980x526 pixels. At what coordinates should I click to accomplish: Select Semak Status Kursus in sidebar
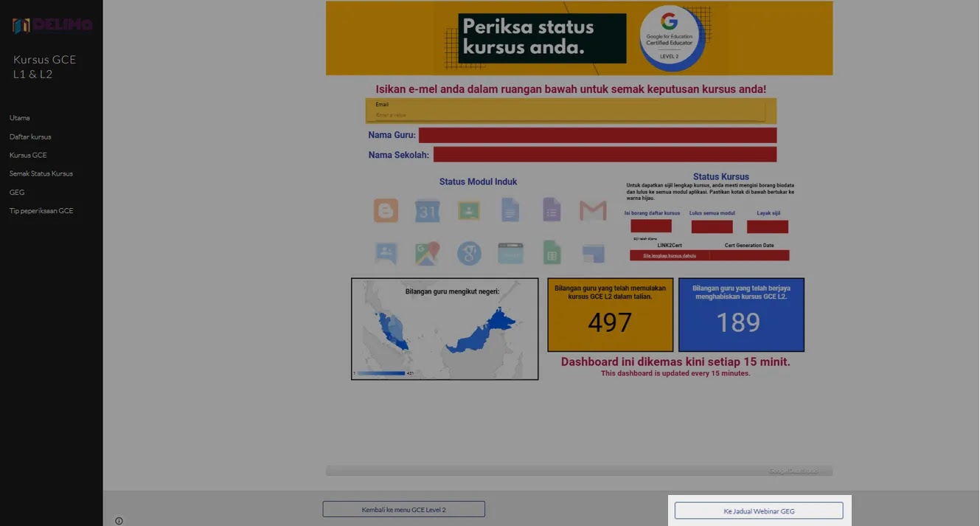(41, 173)
